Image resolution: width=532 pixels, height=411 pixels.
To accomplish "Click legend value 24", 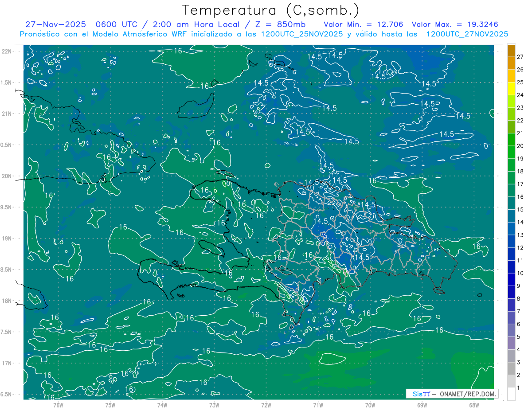I will (x=520, y=95).
